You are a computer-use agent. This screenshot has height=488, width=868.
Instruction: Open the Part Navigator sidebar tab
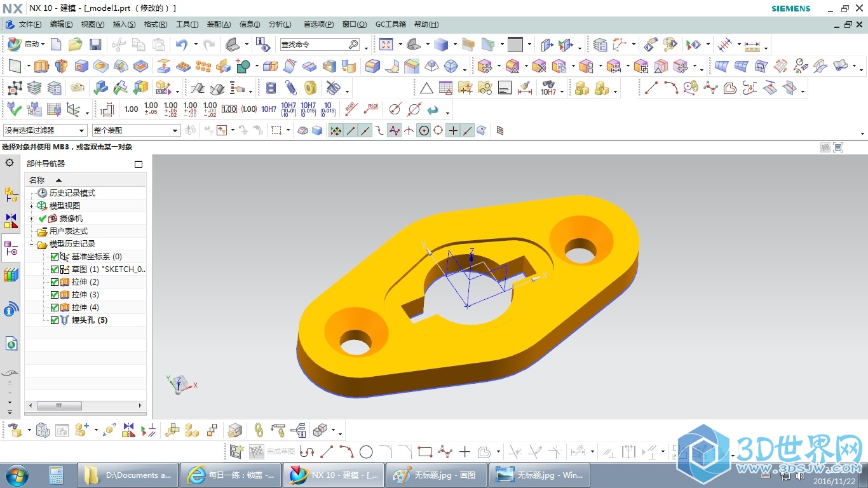tap(11, 248)
